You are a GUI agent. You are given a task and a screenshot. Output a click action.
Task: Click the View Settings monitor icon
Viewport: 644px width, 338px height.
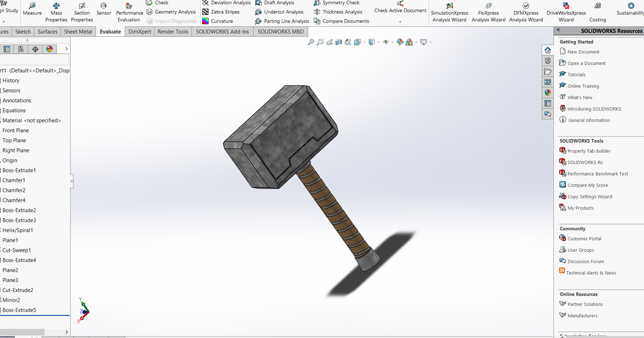[x=424, y=42]
